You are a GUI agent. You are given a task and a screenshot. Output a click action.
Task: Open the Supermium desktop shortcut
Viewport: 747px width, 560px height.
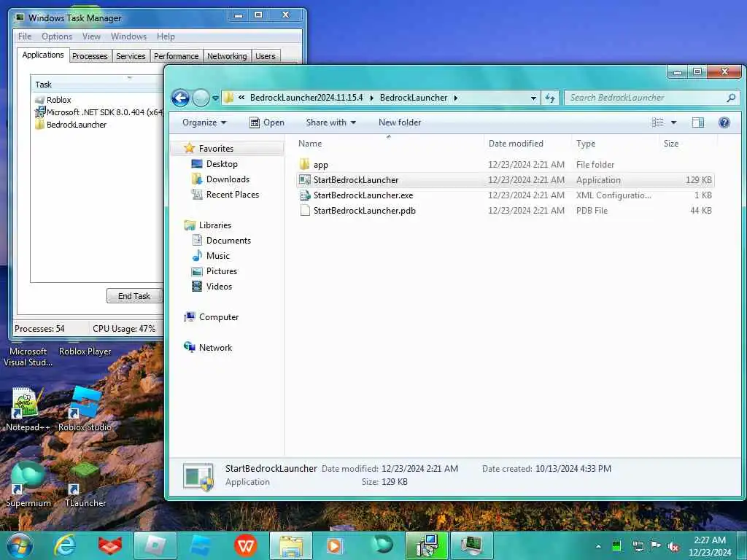(x=28, y=485)
